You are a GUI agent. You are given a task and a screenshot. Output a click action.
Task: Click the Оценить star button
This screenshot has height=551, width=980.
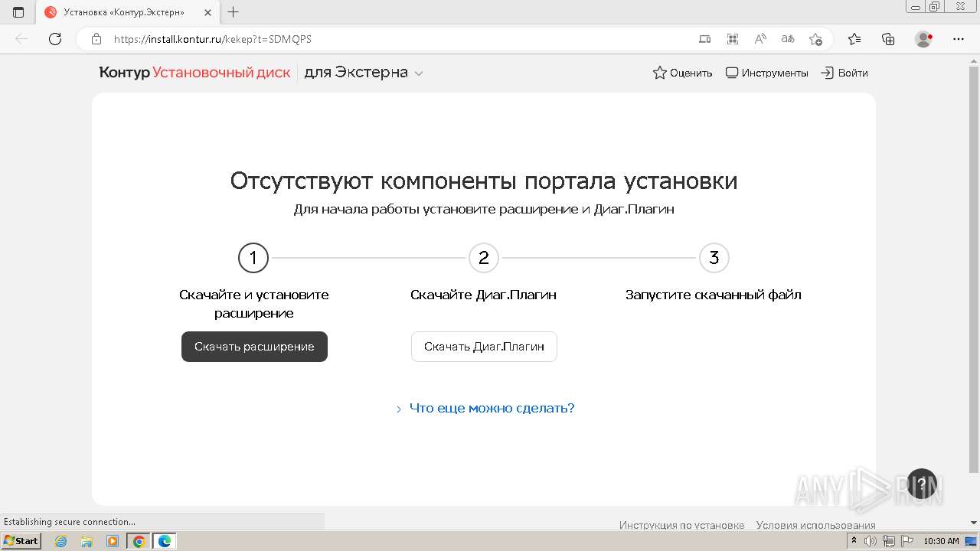coord(682,73)
